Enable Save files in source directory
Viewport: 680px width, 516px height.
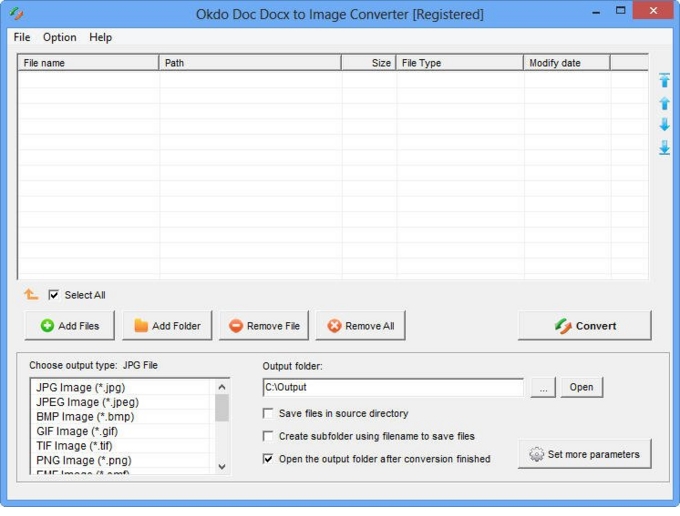click(x=268, y=413)
